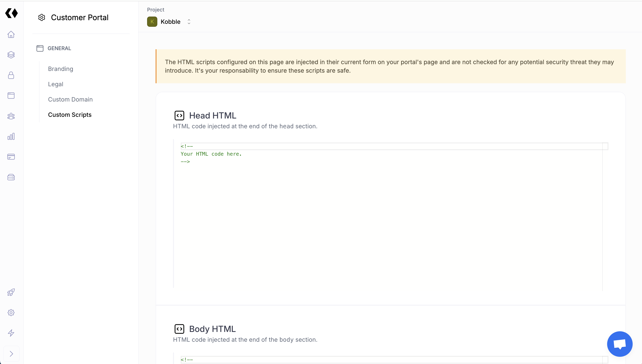Open the chat support bubble
Screen dimensions: 642x364
619,344
